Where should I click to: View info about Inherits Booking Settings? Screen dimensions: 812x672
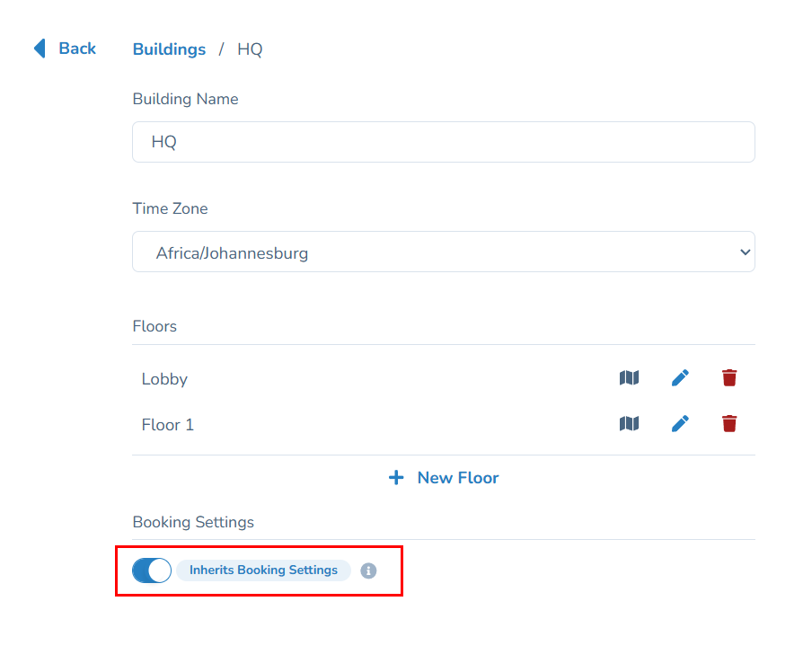[x=367, y=570]
